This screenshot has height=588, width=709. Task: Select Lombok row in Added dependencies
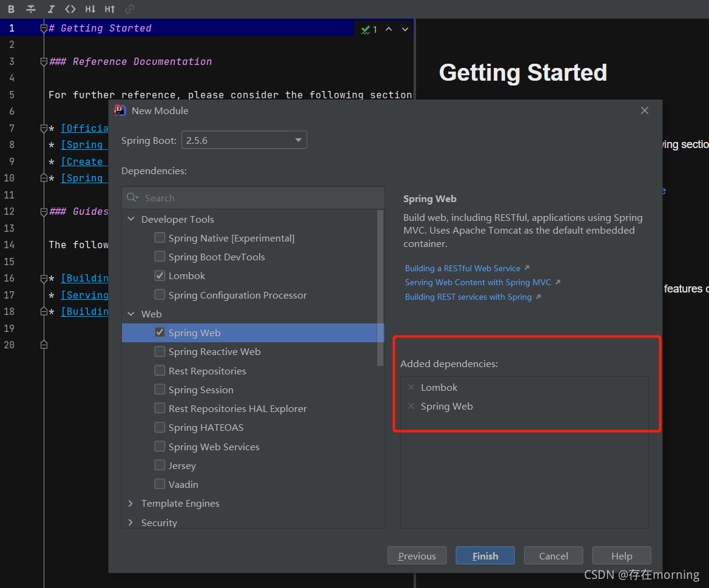pyautogui.click(x=525, y=387)
